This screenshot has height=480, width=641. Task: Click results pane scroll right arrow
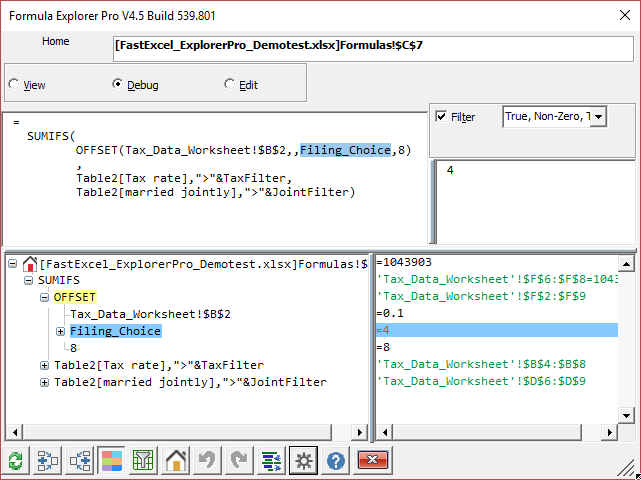[x=610, y=432]
